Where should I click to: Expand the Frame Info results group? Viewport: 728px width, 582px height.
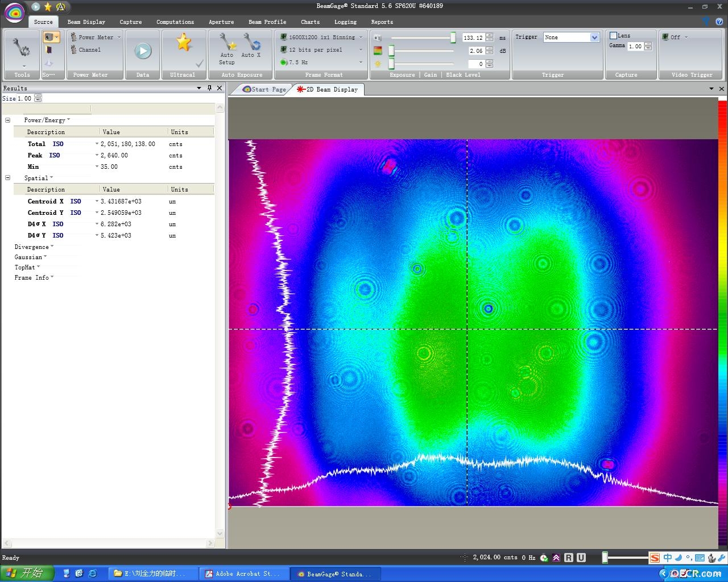tap(34, 277)
